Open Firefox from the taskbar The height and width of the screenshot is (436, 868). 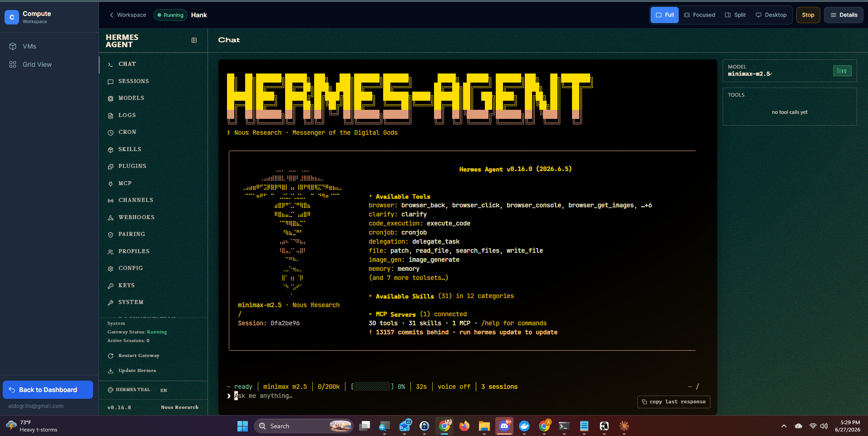tap(464, 426)
